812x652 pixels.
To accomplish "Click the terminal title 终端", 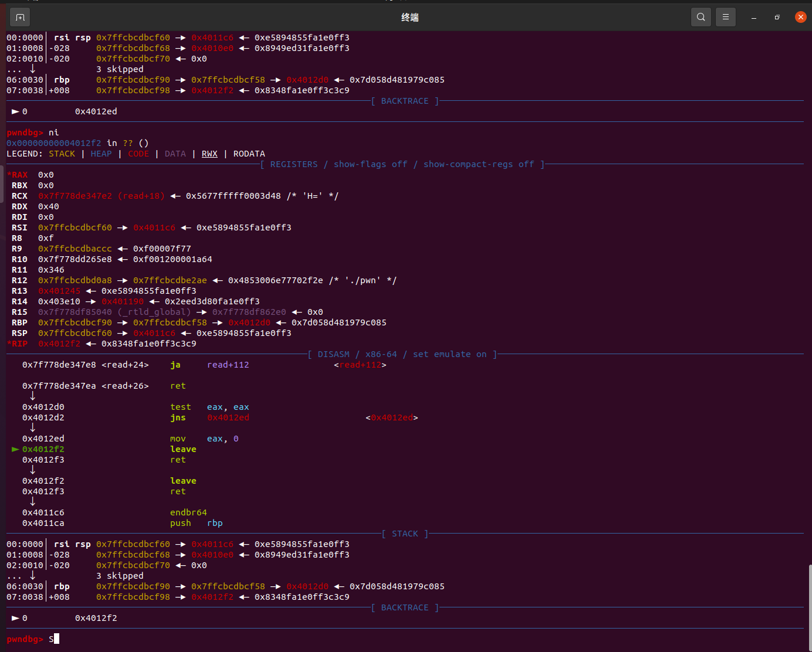I will [410, 18].
